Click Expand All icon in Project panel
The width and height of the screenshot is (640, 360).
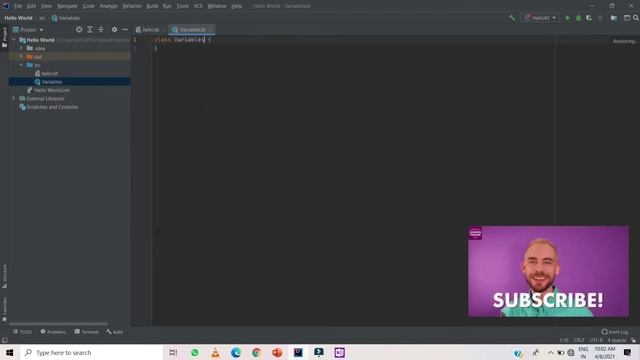coord(90,29)
